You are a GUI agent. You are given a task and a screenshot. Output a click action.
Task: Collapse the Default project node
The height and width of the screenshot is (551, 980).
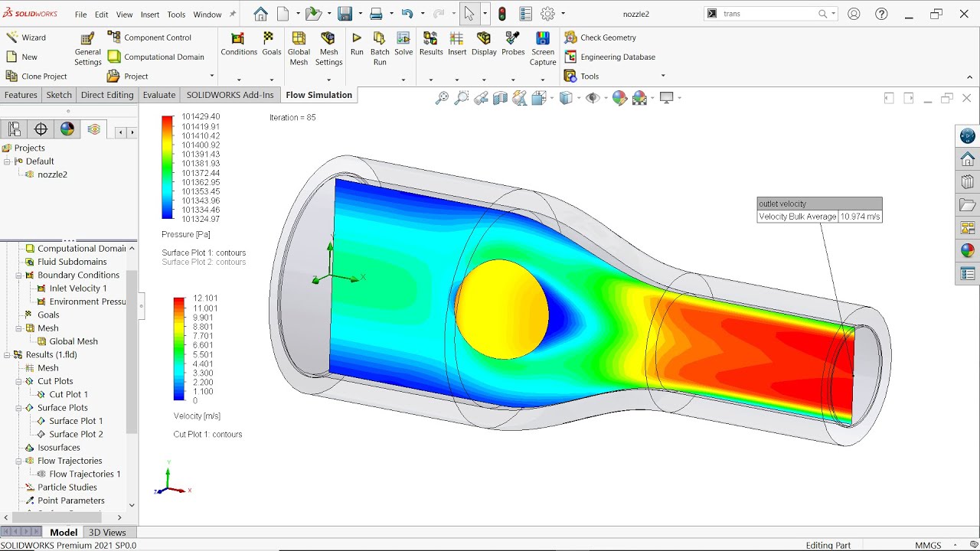7,161
